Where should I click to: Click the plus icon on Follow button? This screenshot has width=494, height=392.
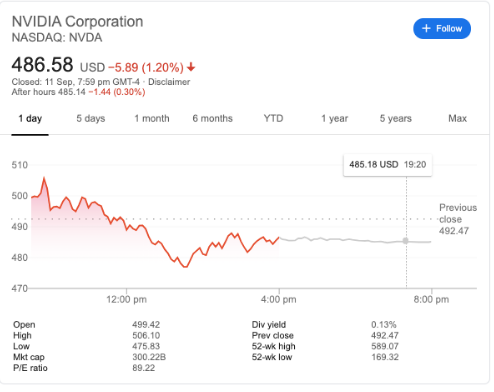coord(426,29)
